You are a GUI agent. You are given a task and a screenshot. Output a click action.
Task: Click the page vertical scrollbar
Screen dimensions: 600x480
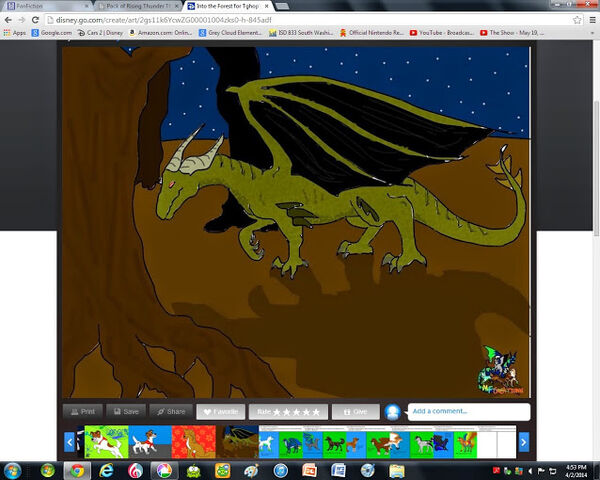click(596, 168)
